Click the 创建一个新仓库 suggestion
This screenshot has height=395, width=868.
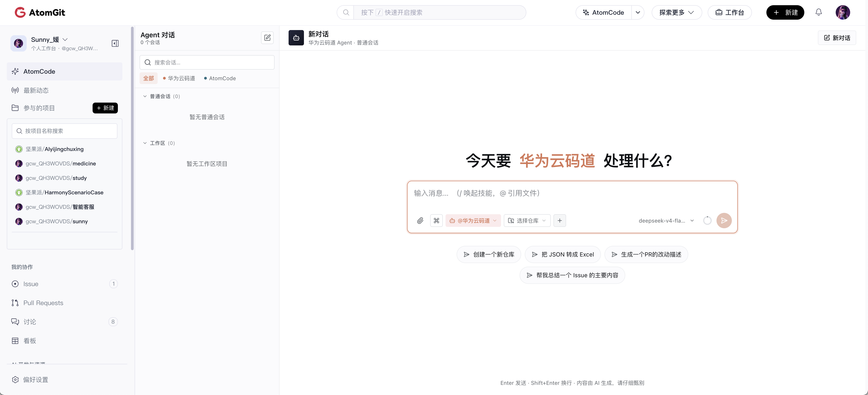[489, 254]
